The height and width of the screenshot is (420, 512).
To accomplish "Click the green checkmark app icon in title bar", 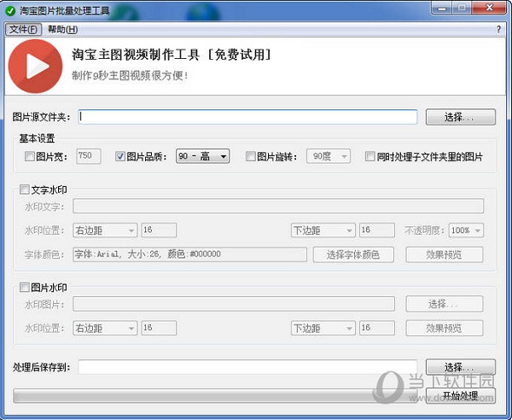I will pyautogui.click(x=10, y=11).
